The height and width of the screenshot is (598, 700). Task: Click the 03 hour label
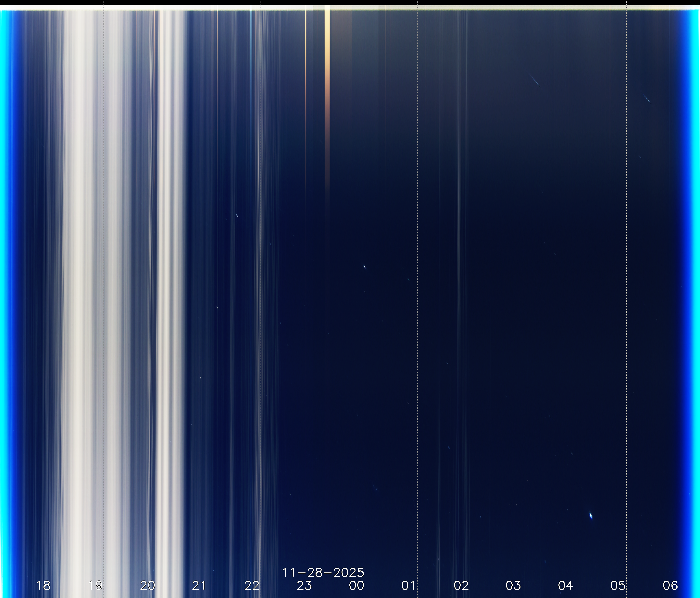pyautogui.click(x=513, y=585)
